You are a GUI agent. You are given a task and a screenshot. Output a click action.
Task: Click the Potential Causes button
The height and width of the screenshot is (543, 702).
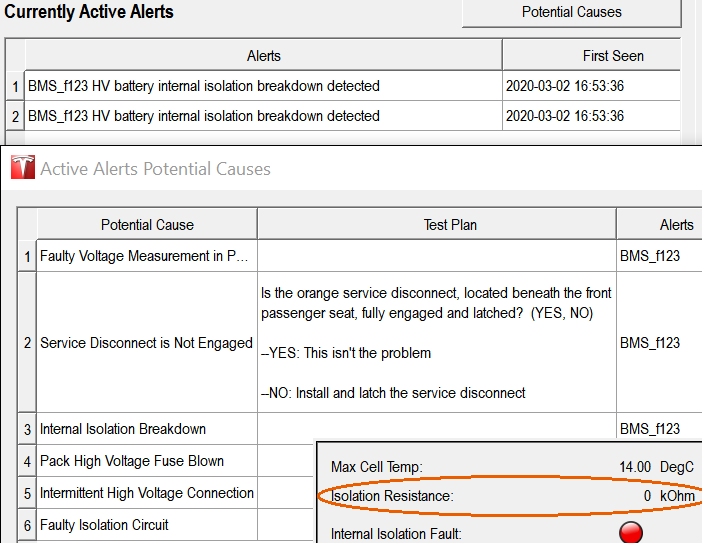coord(571,13)
